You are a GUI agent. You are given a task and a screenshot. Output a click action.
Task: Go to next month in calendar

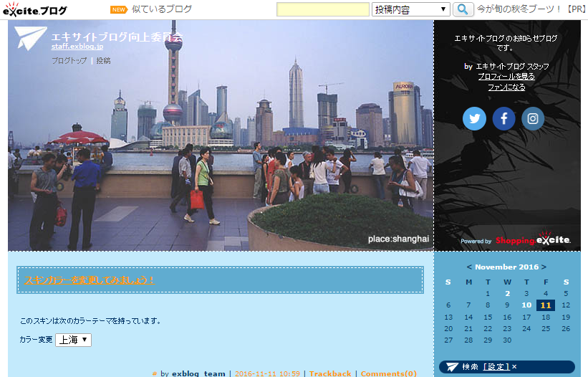click(x=544, y=267)
